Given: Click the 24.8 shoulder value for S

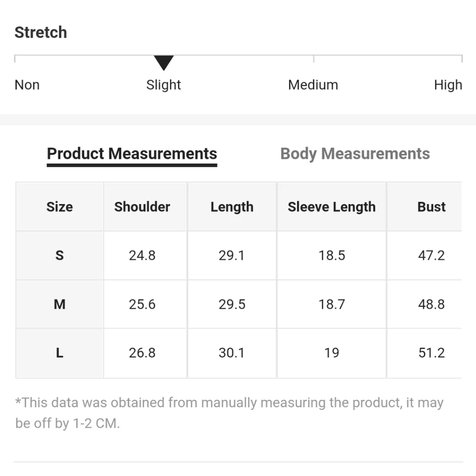Looking at the screenshot, I should pyautogui.click(x=142, y=255).
